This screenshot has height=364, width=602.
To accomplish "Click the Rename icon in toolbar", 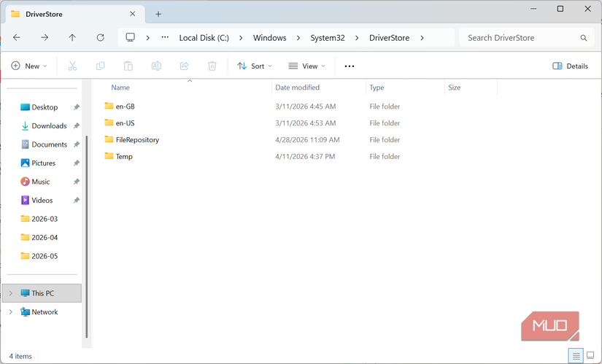I will point(156,66).
